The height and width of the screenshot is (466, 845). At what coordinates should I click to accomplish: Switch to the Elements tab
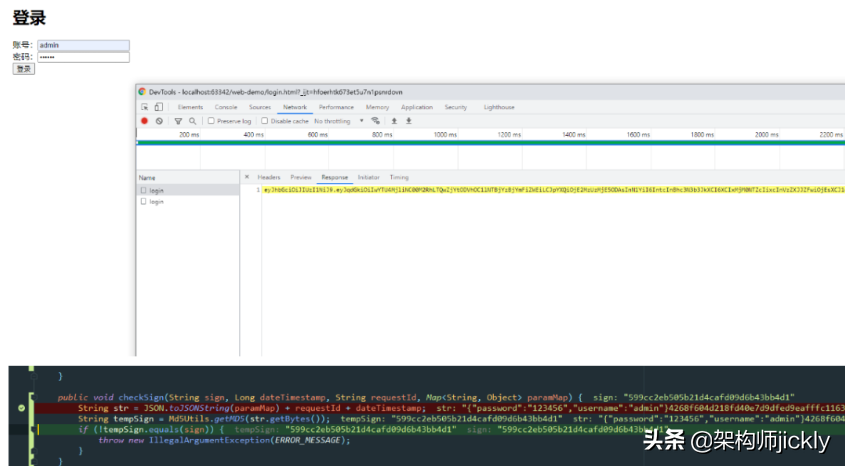click(190, 107)
